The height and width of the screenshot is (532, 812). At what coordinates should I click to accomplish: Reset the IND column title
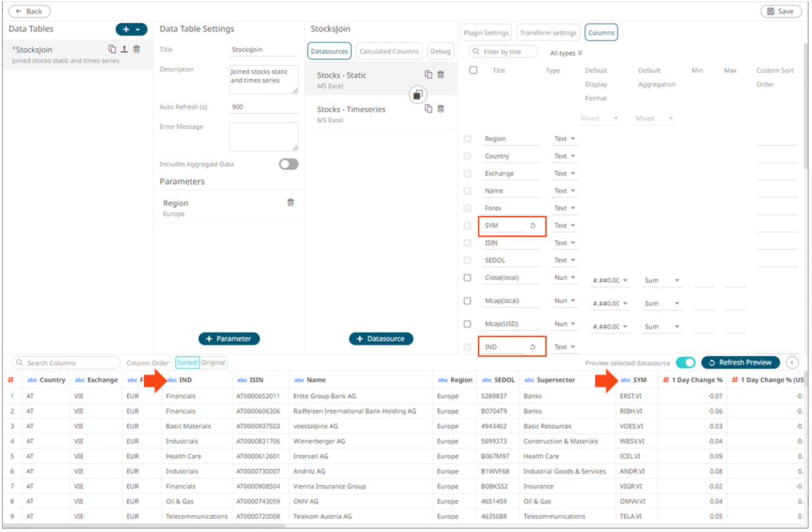pyautogui.click(x=532, y=347)
